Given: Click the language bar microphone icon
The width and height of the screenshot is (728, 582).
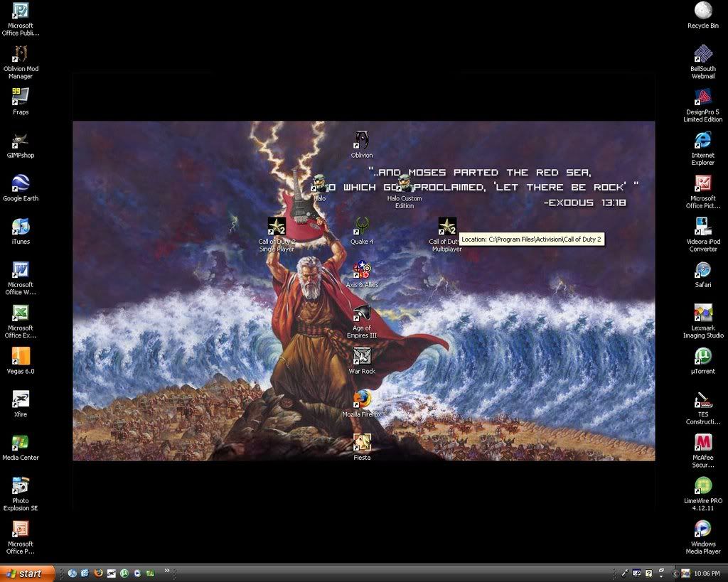Looking at the screenshot, I should pyautogui.click(x=625, y=573).
